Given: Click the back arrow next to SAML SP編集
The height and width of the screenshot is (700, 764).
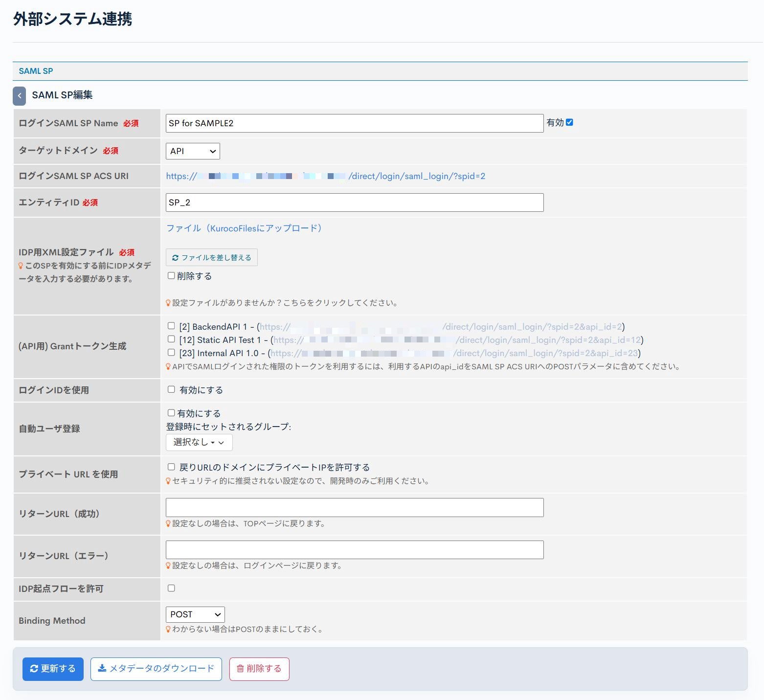Looking at the screenshot, I should [x=19, y=95].
